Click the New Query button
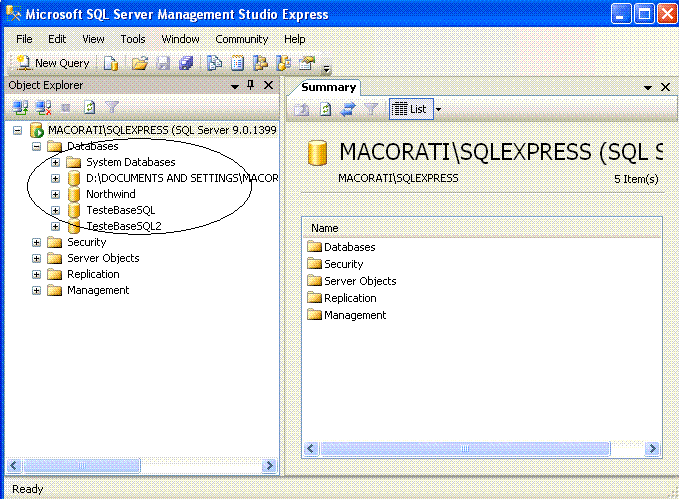Viewport: 679px width, 499px height. pos(53,63)
